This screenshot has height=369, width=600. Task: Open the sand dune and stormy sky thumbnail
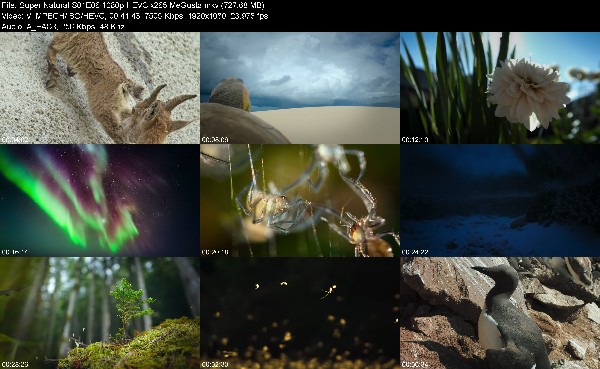coord(300,88)
